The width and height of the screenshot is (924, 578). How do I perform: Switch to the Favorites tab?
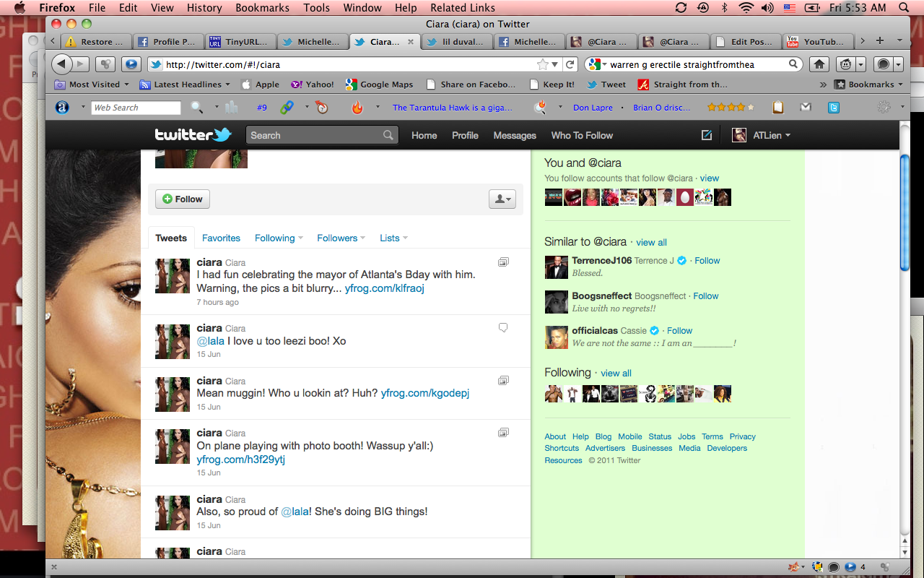point(221,238)
